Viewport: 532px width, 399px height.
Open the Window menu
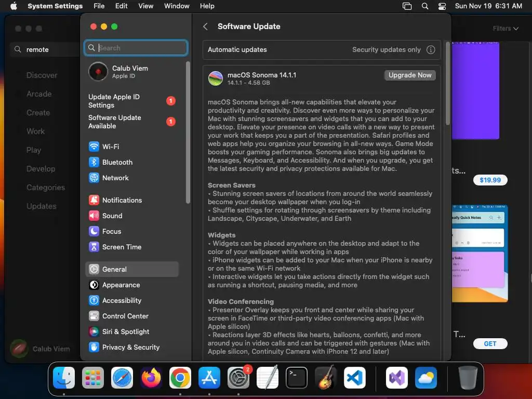coord(177,6)
